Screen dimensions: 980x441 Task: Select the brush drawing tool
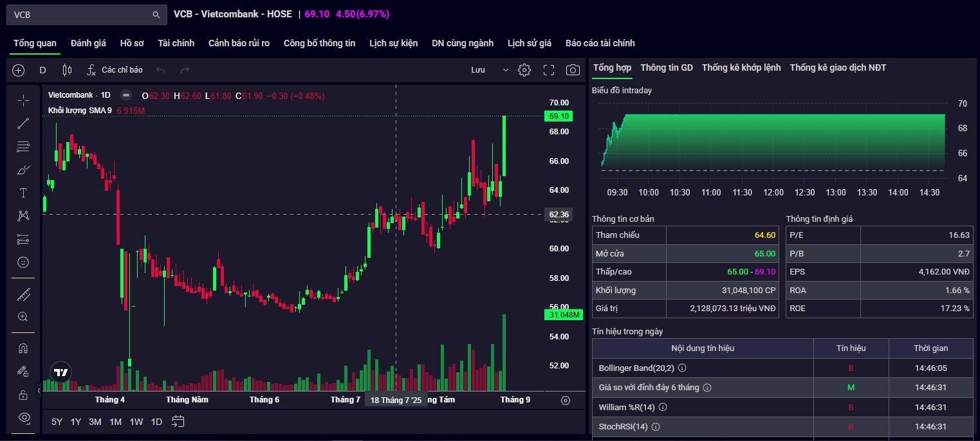click(23, 170)
